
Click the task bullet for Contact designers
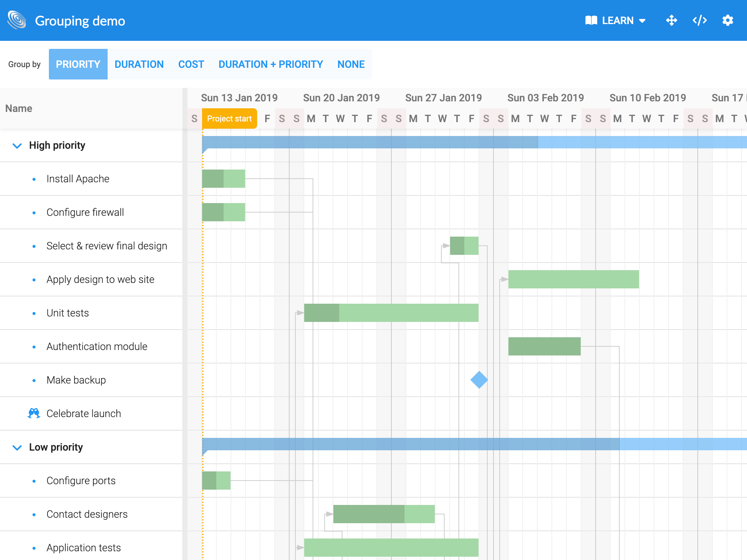pyautogui.click(x=34, y=514)
